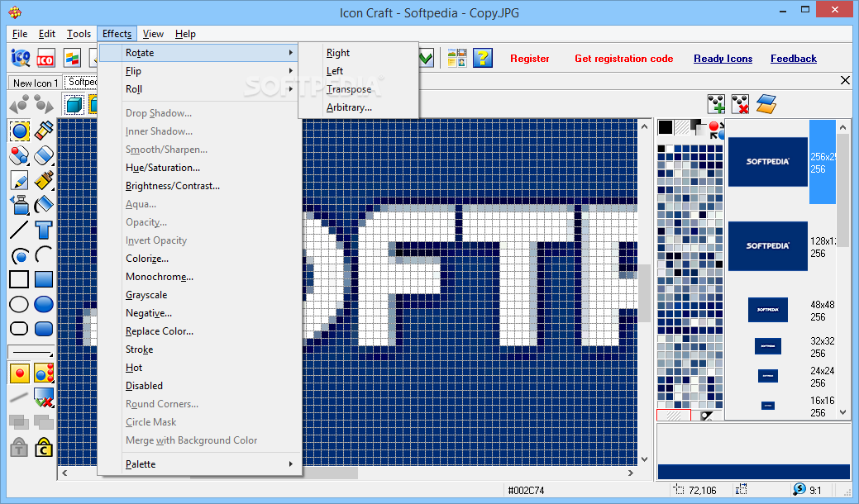
Task: Open the line width selector dropdown
Action: (31, 351)
